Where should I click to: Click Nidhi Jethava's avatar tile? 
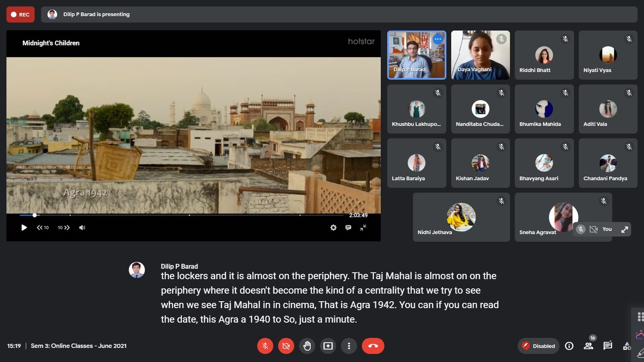(x=461, y=217)
